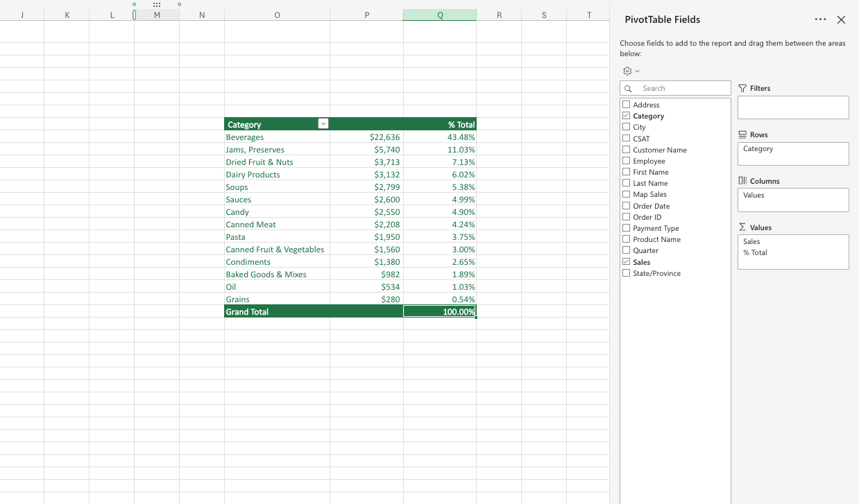
Task: Click the Condiments row label
Action: click(277, 262)
